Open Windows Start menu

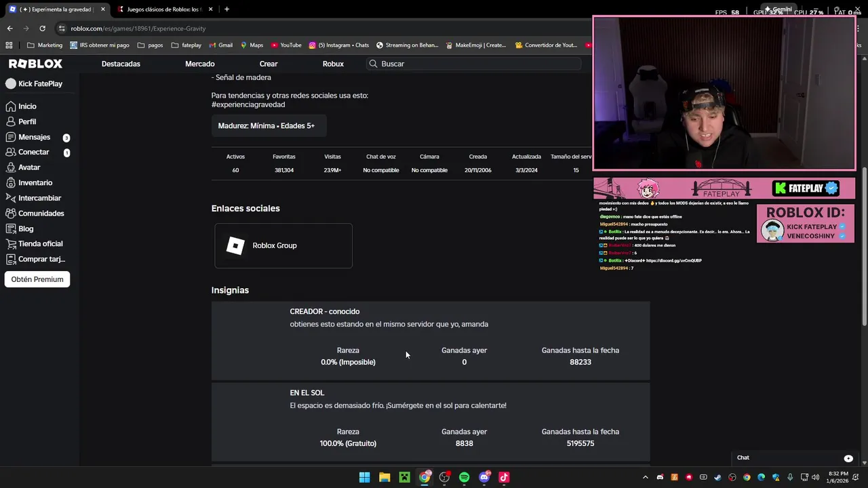[x=364, y=477]
